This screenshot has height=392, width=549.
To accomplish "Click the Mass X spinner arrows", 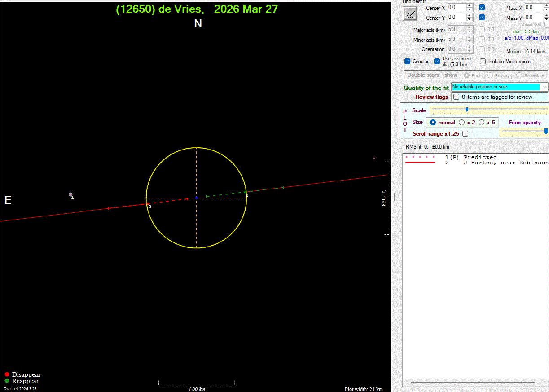I will coord(547,8).
